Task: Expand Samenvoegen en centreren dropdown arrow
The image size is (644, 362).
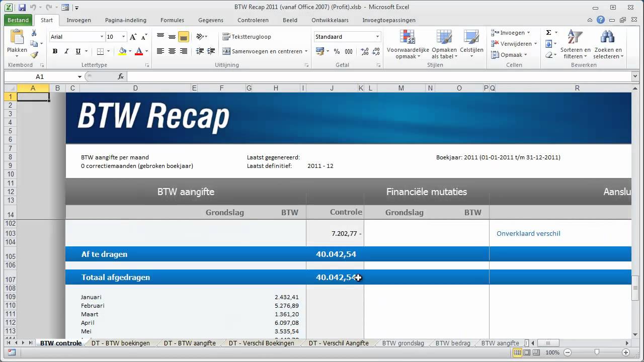Action: click(x=306, y=51)
